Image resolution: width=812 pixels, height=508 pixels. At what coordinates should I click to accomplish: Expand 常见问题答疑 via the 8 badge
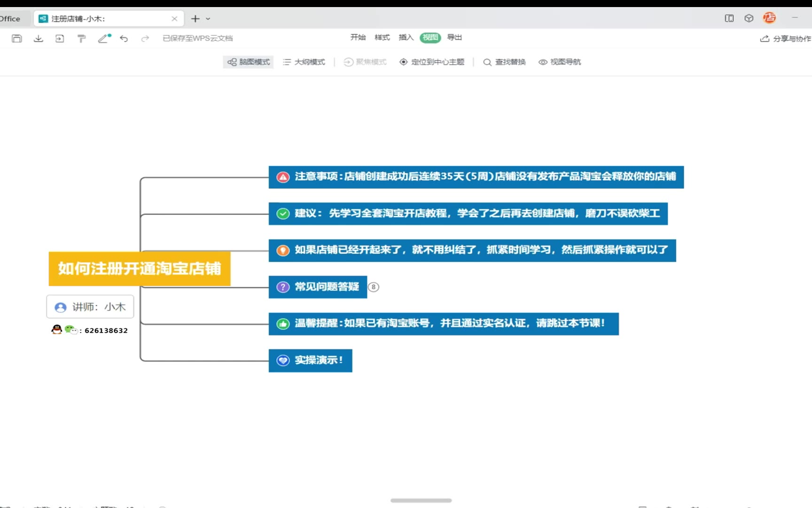pyautogui.click(x=374, y=287)
